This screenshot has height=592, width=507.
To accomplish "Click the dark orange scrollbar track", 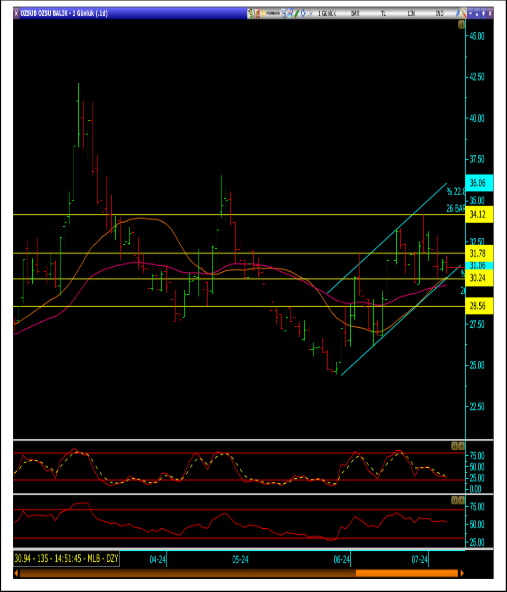I will pos(188,573).
